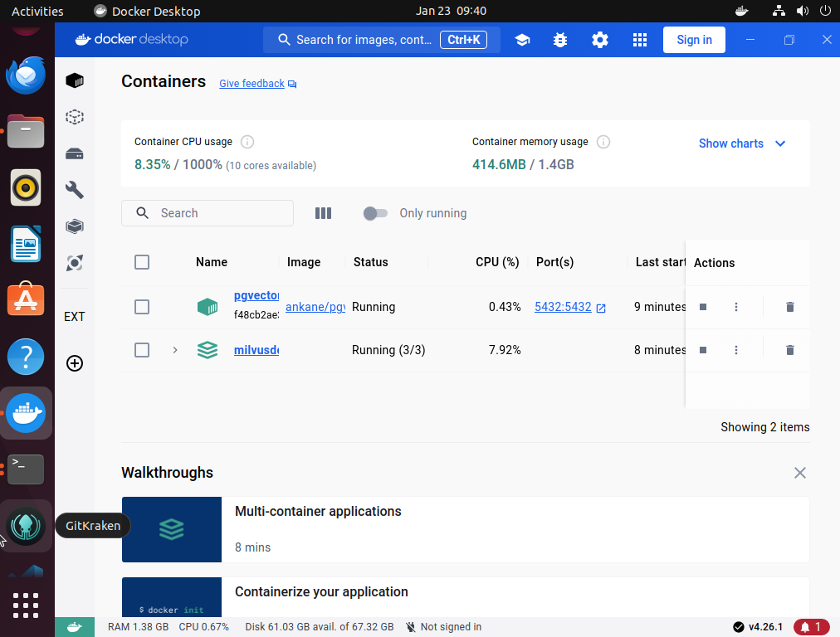Sort by the Image column header

(x=304, y=262)
